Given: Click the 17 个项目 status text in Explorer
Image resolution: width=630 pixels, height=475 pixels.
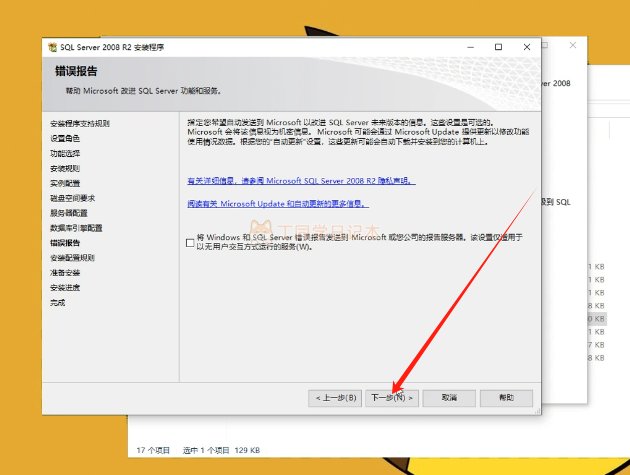Looking at the screenshot, I should (x=153, y=450).
